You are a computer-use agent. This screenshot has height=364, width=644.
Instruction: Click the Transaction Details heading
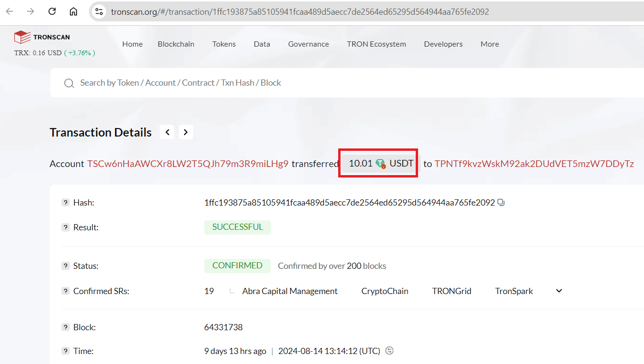101,132
